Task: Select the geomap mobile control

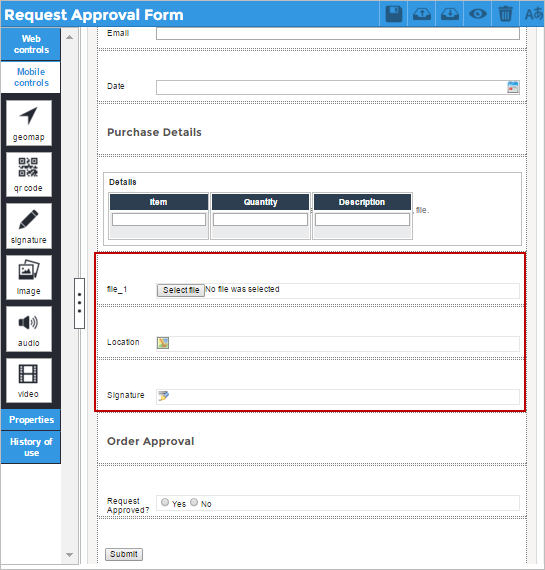Action: coord(29,123)
